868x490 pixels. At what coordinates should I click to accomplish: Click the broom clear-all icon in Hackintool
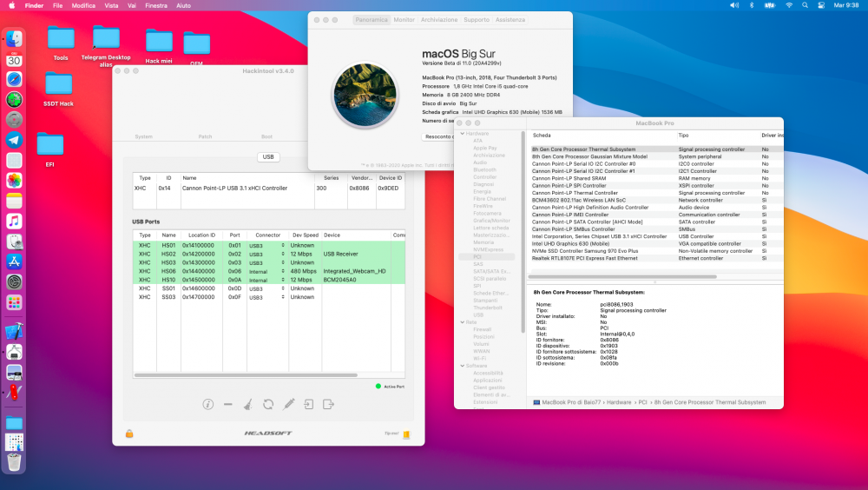(247, 404)
